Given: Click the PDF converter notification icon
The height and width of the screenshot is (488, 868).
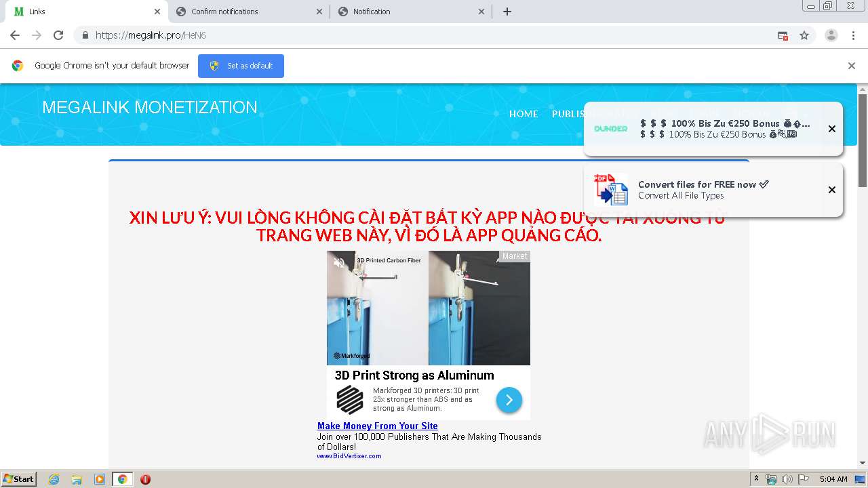Looking at the screenshot, I should (x=611, y=190).
